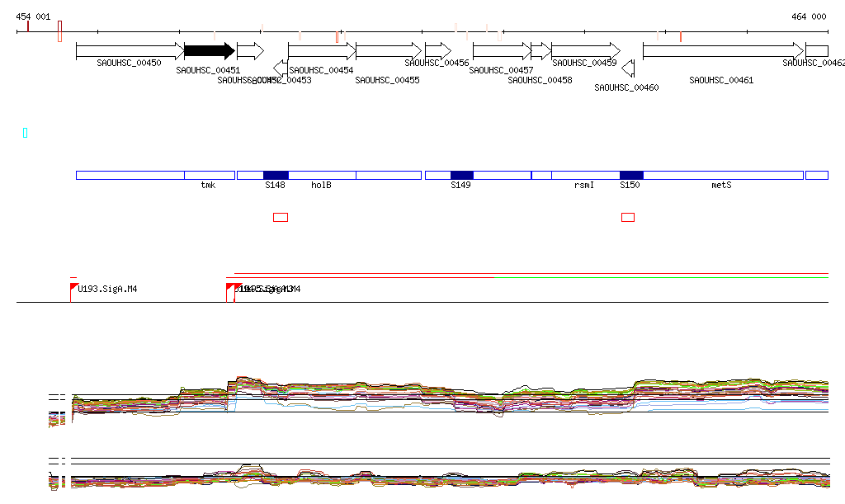Click the 464 000 end coordinate

[809, 16]
